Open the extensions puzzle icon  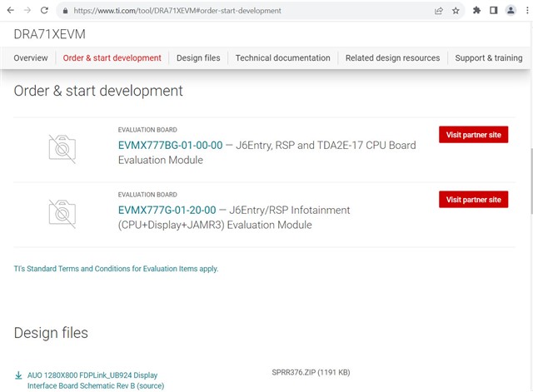(476, 11)
